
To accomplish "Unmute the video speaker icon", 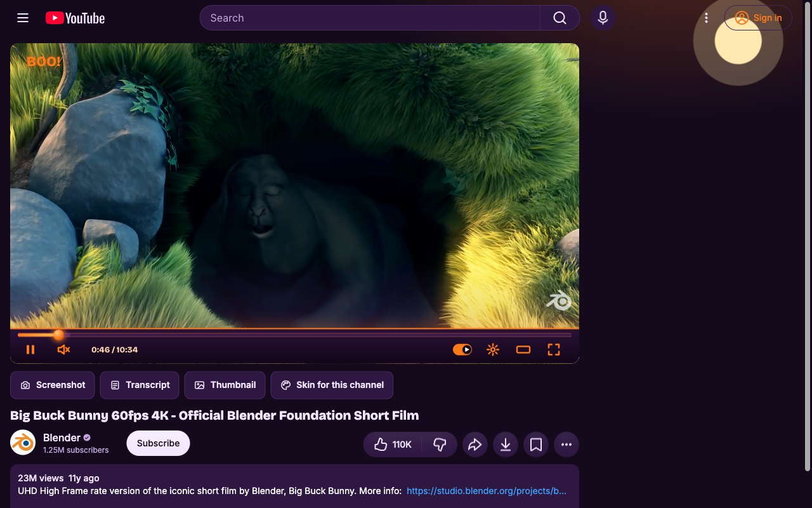I will click(63, 349).
